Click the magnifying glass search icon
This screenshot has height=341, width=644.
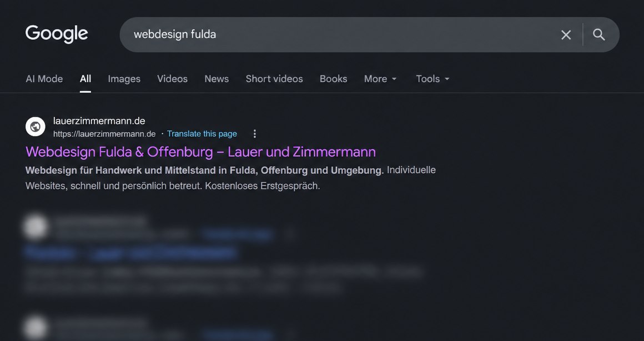599,35
